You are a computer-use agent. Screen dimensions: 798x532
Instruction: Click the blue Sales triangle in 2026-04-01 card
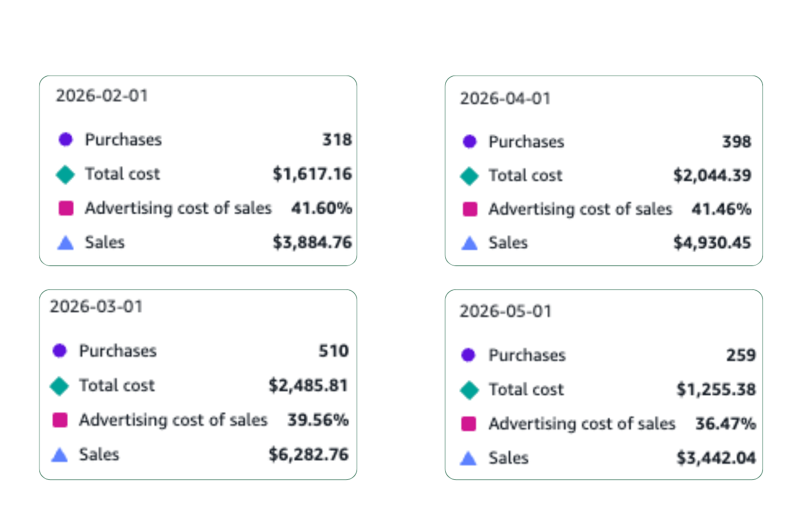tap(470, 243)
